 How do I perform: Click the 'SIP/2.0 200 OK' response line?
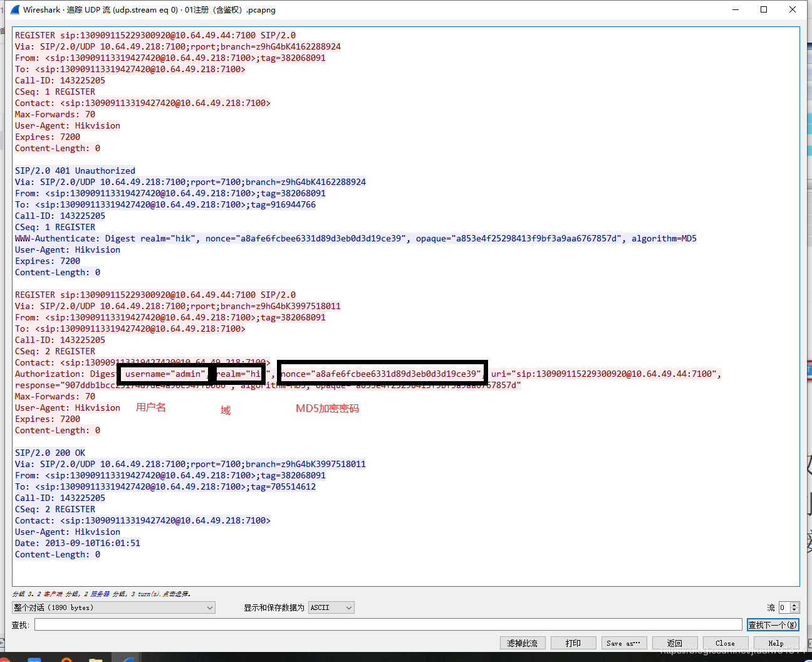50,453
